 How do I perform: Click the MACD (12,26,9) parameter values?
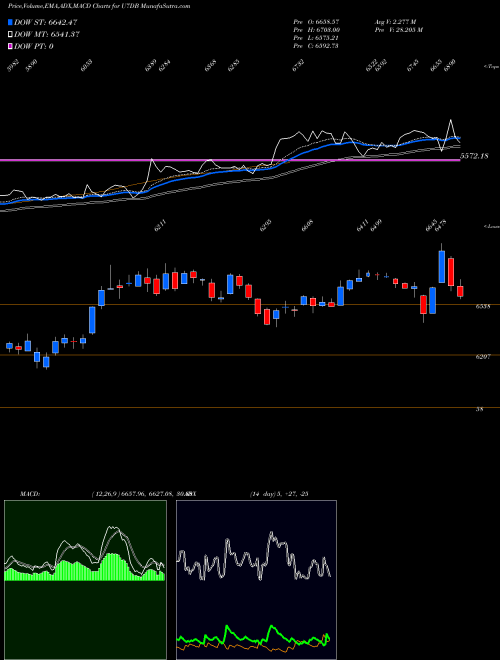click(143, 494)
